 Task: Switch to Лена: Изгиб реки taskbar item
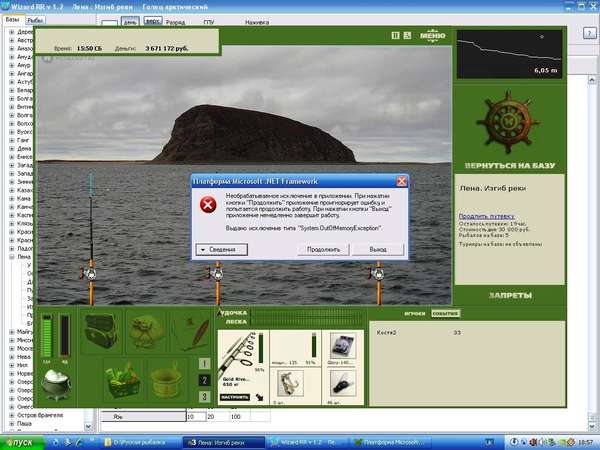223,442
